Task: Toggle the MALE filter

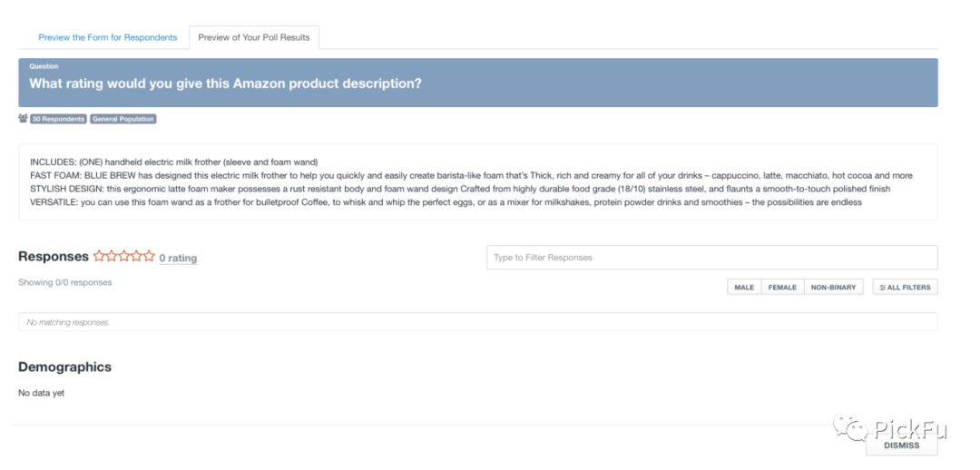Action: click(744, 288)
